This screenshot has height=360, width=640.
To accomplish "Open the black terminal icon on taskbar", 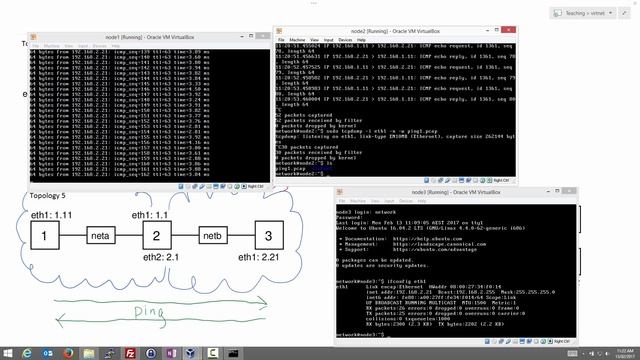I will pyautogui.click(x=233, y=353).
